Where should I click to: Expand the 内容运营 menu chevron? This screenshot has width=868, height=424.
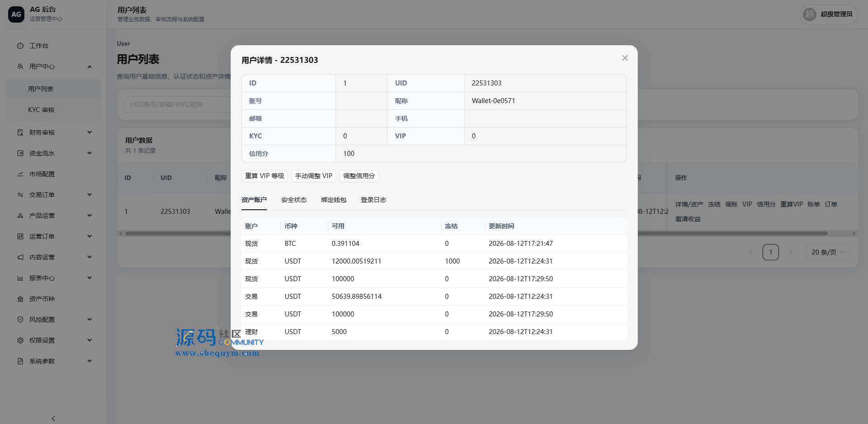point(90,257)
